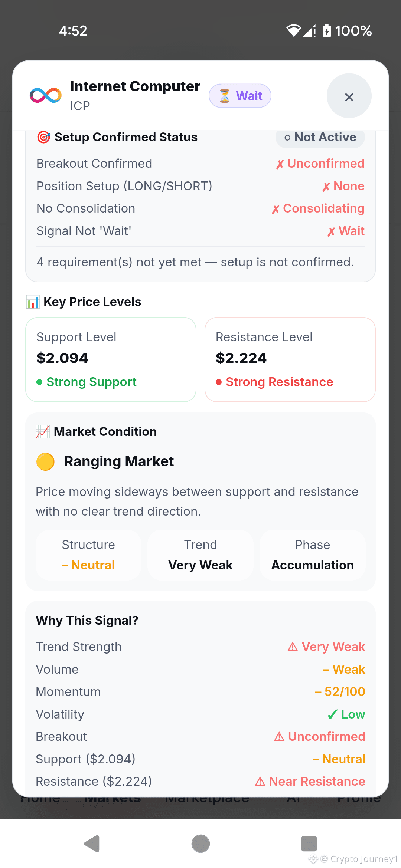Tap the Internet Computer infinity logo
Viewport: 401px width, 868px height.
click(46, 95)
